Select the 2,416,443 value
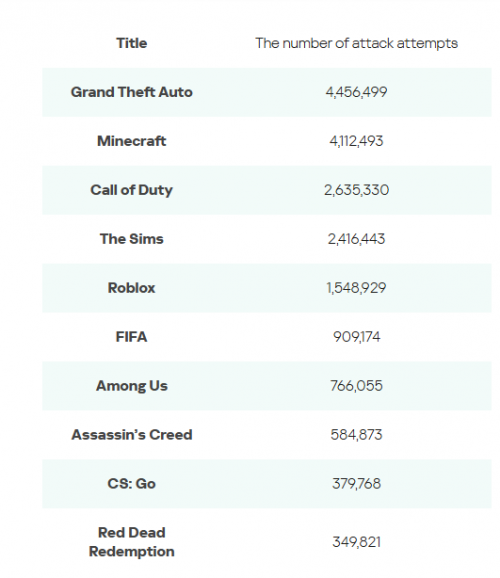 [x=356, y=239]
